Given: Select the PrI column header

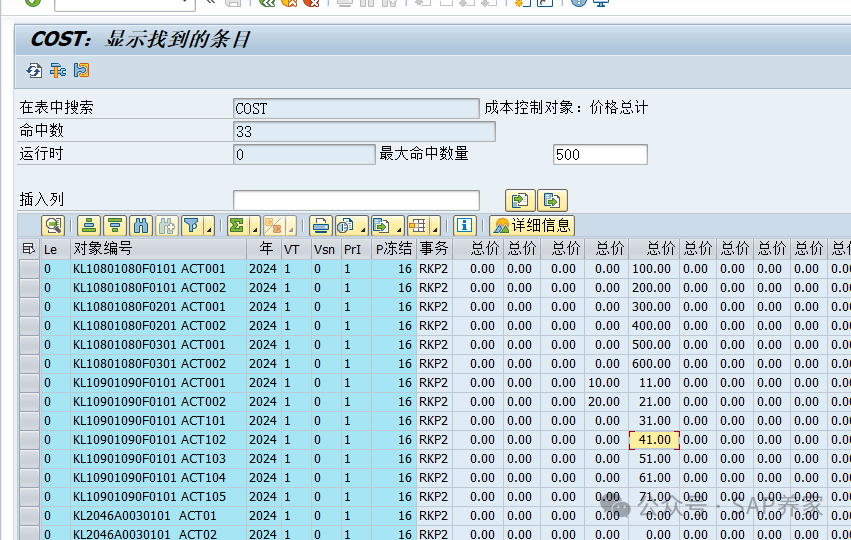Looking at the screenshot, I should pyautogui.click(x=355, y=249).
